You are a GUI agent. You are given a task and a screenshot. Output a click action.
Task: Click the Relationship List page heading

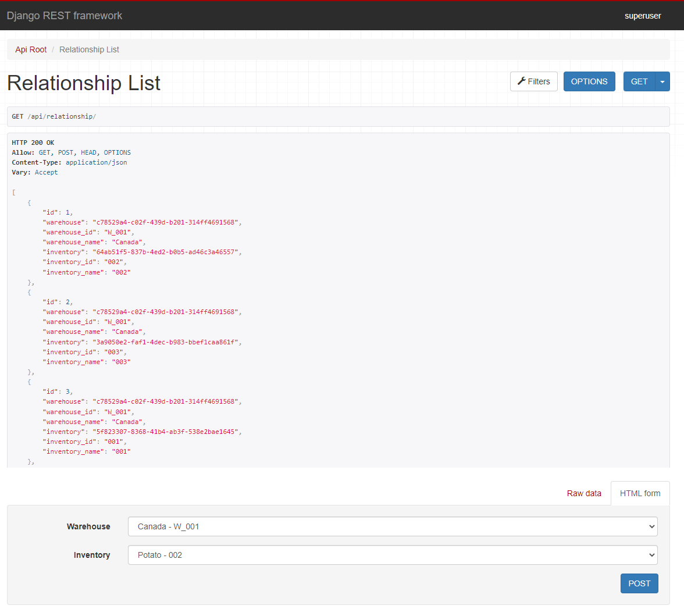tap(84, 83)
